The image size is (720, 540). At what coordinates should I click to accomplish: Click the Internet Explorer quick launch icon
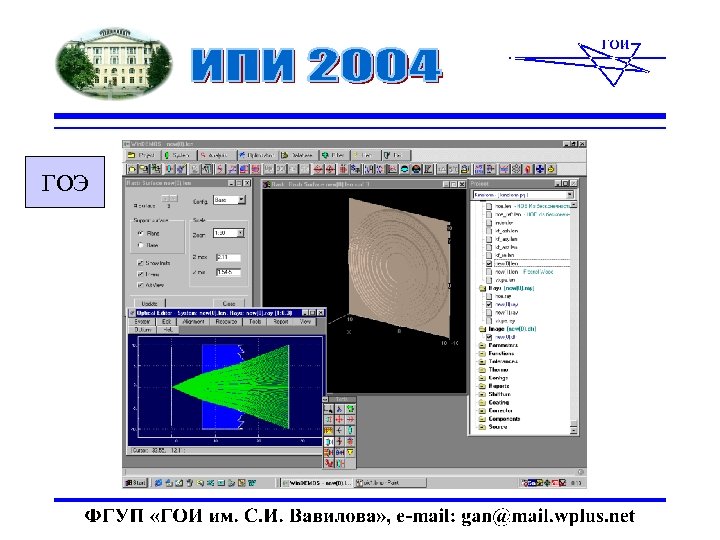pos(158,483)
